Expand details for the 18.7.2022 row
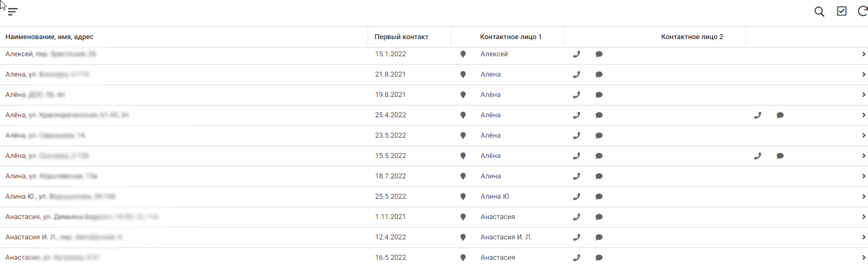Viewport: 868px width, 264px height. coord(863,176)
